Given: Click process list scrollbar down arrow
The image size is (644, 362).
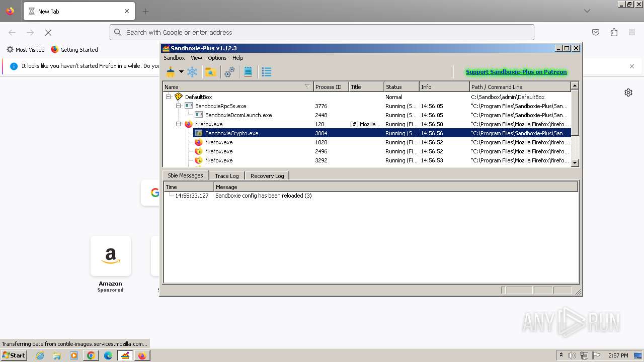Looking at the screenshot, I should point(575,162).
